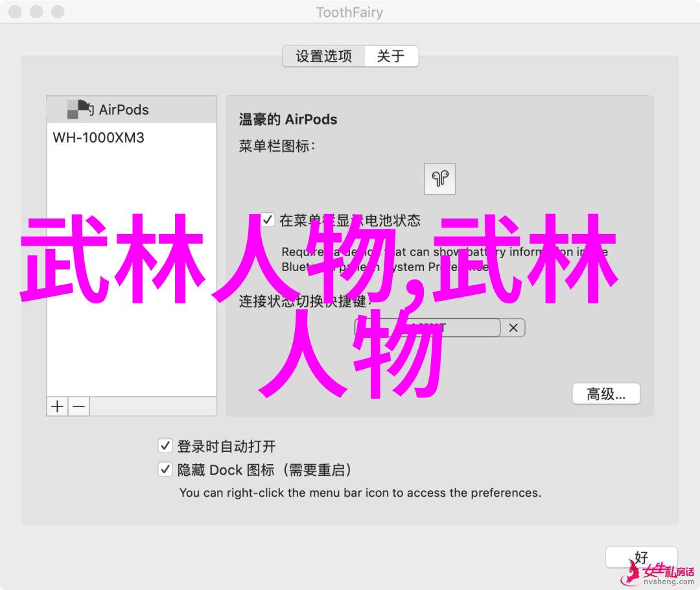Viewport: 700px width, 590px height.
Task: Minimize the ToothFairy window
Action: pos(36,12)
